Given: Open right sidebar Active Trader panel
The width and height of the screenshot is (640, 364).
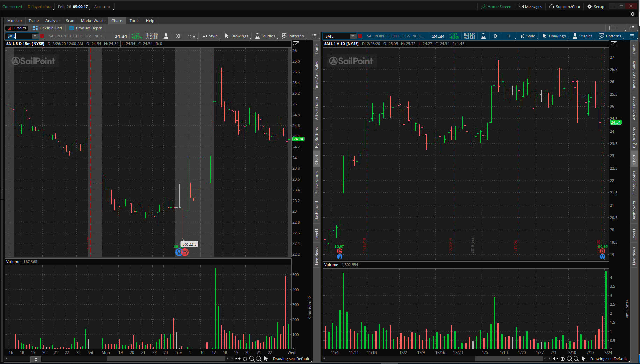Looking at the screenshot, I should [x=634, y=109].
